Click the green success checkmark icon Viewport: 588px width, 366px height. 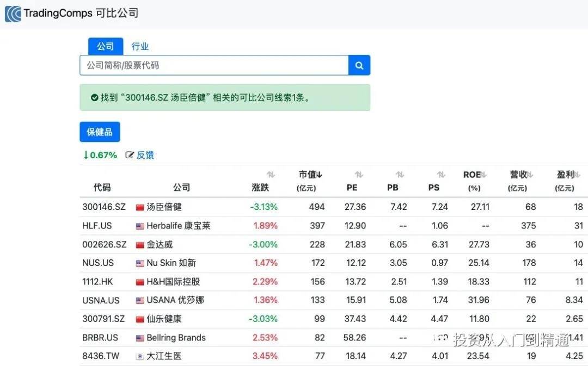94,98
